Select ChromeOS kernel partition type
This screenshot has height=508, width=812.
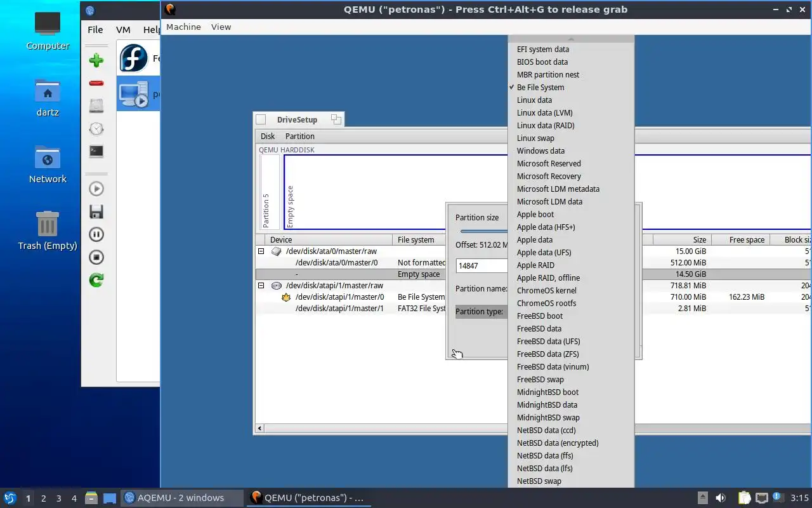click(571, 290)
